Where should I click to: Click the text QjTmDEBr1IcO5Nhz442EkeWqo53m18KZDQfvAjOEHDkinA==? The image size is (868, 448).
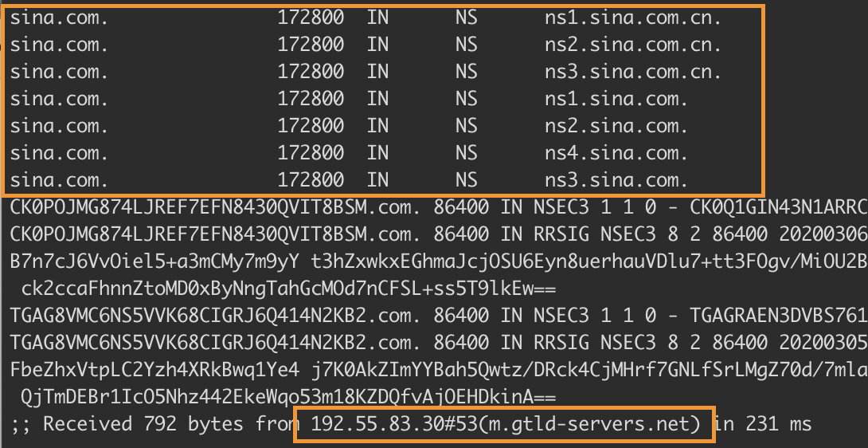coord(288,397)
